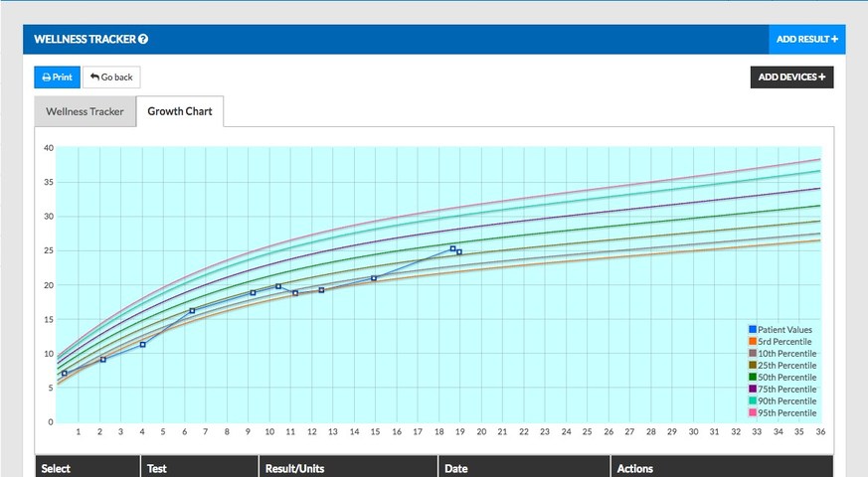This screenshot has height=477, width=868.
Task: Click the Go back button
Action: tap(111, 78)
